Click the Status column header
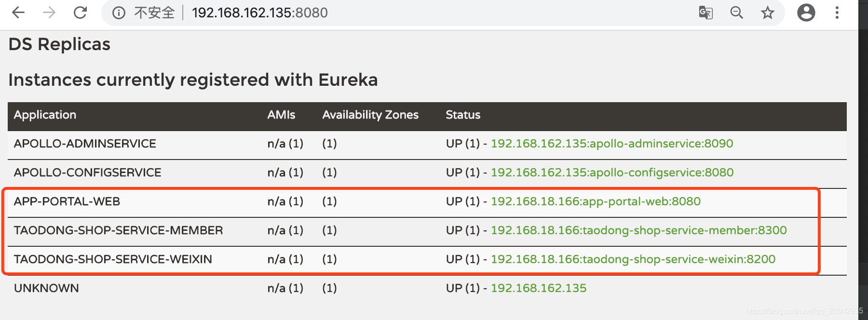868x320 pixels. [463, 115]
